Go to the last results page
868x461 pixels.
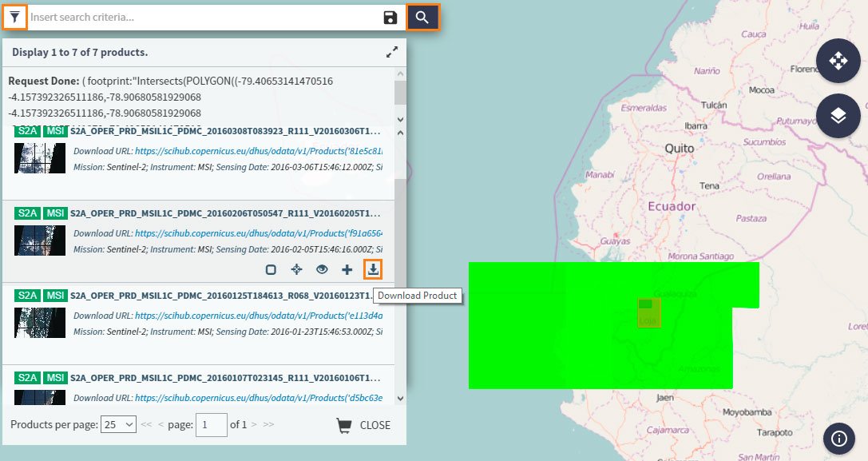coord(268,424)
